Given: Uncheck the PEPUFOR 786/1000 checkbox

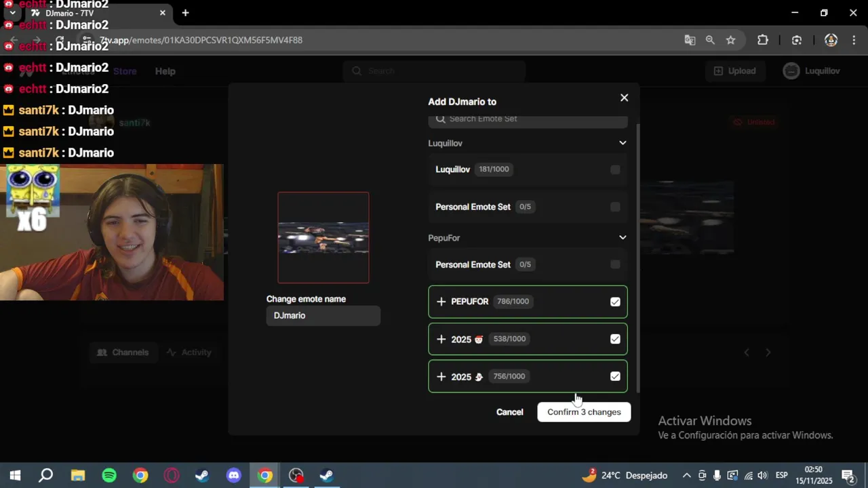Looking at the screenshot, I should [615, 302].
